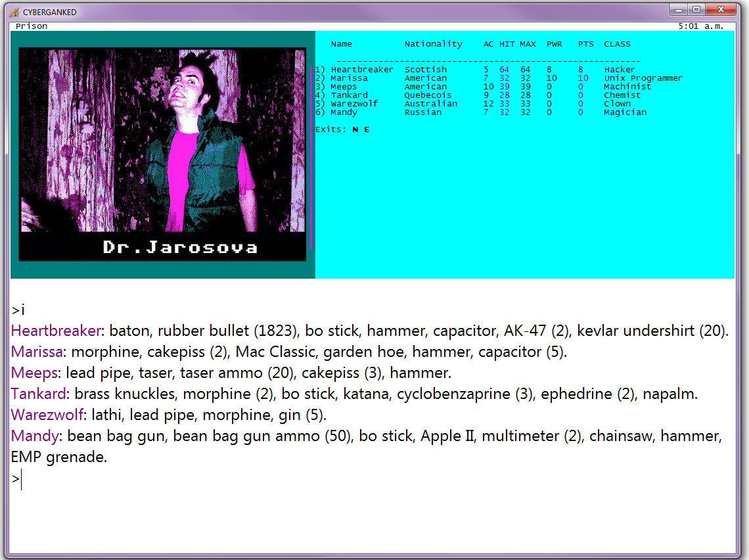Maximize the CYBERGANKED window
Viewport: 749px width, 560px height.
(x=696, y=9)
